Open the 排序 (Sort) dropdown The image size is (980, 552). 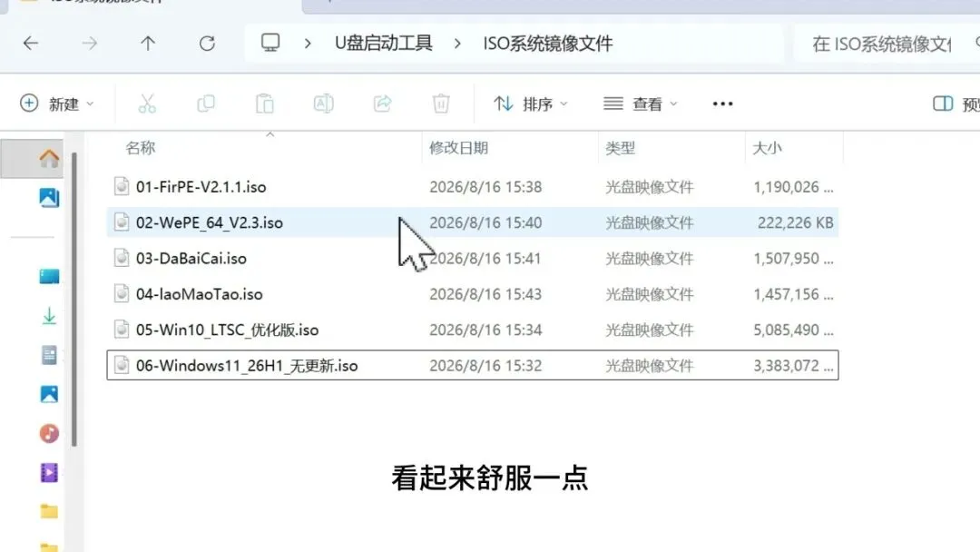[531, 103]
